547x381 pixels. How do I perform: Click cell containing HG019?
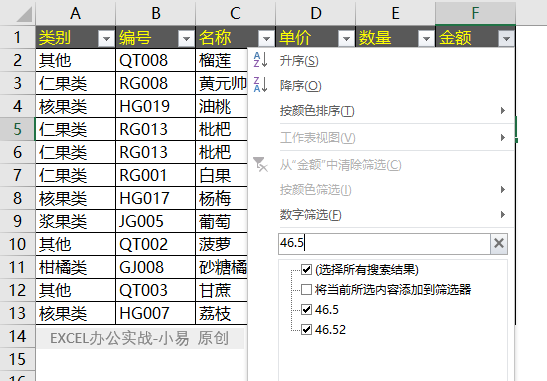click(156, 106)
